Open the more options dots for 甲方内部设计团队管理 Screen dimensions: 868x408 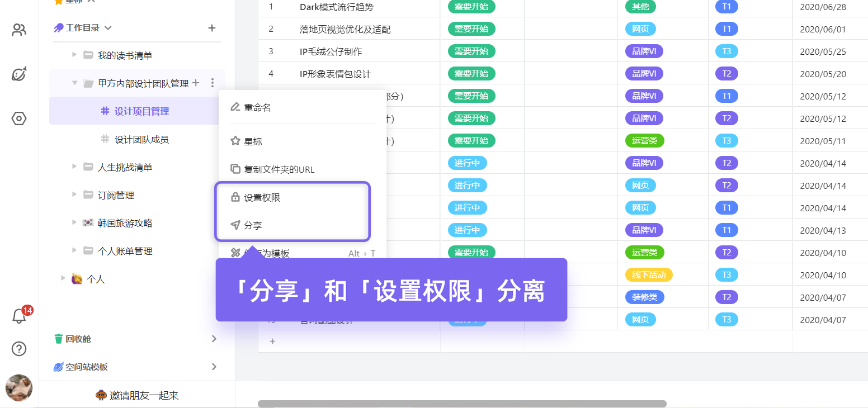[x=213, y=83]
